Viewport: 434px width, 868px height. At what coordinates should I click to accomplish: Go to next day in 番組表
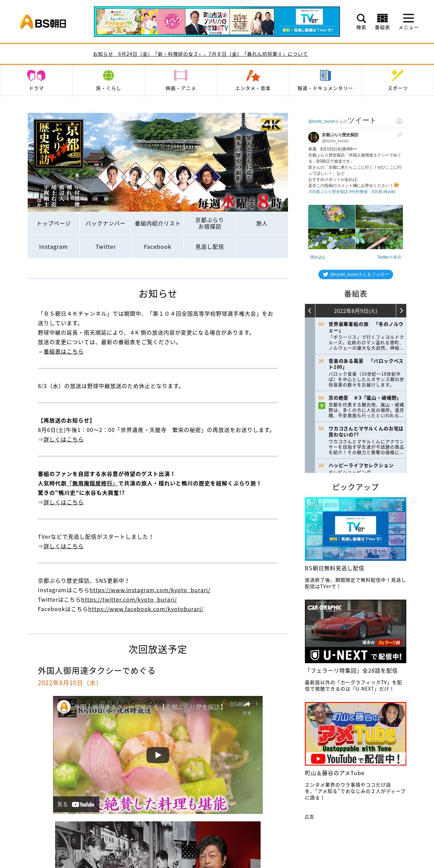[401, 311]
